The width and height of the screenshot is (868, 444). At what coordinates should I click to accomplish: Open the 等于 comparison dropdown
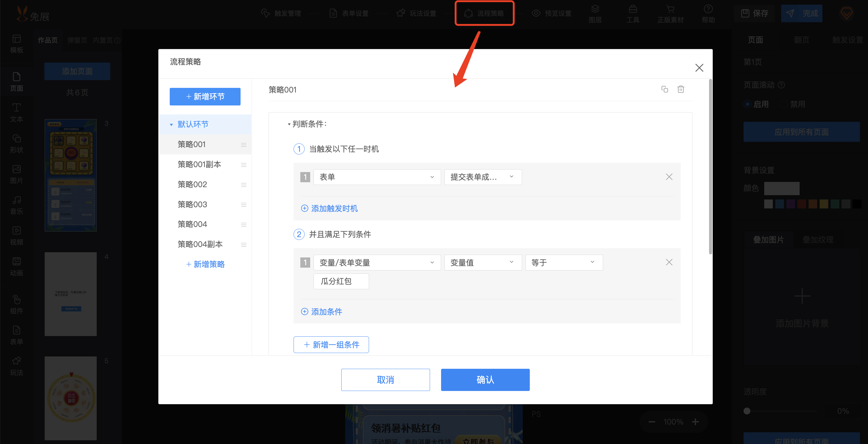coord(564,262)
